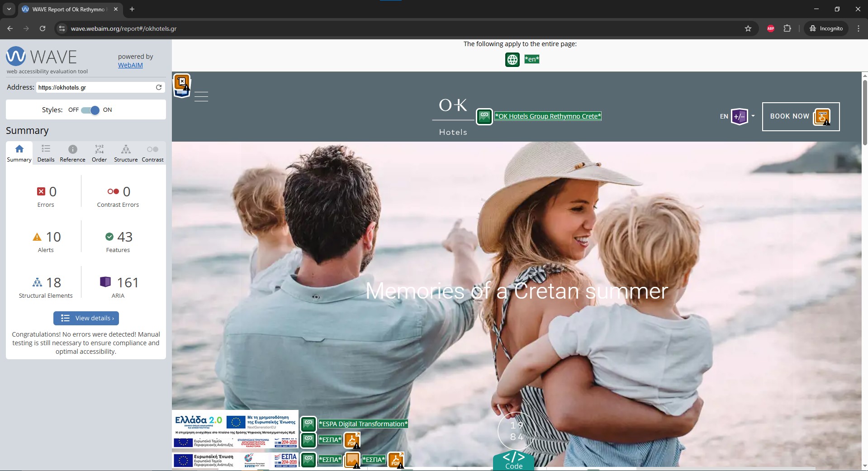Viewport: 868px width, 471px height.
Task: Click the WAVE Address input field
Action: click(96, 87)
